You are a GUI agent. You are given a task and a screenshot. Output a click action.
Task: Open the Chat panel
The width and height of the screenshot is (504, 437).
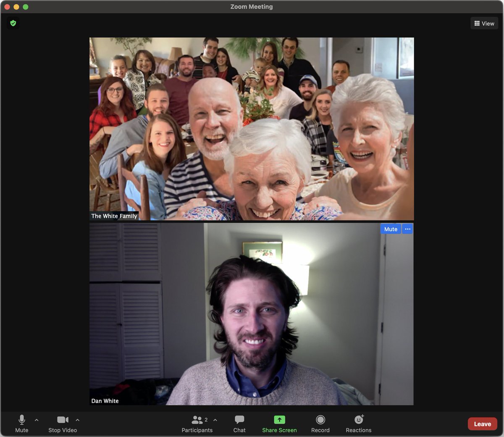click(x=239, y=424)
